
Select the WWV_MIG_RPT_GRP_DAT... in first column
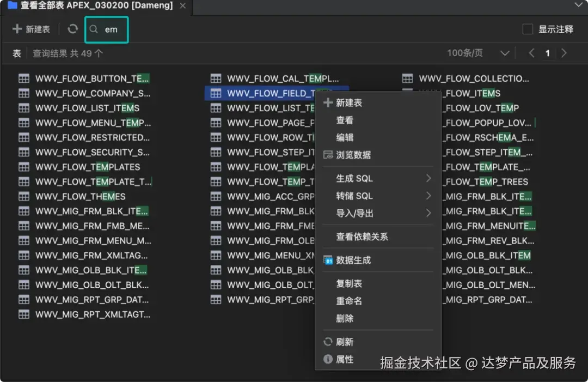tap(92, 300)
